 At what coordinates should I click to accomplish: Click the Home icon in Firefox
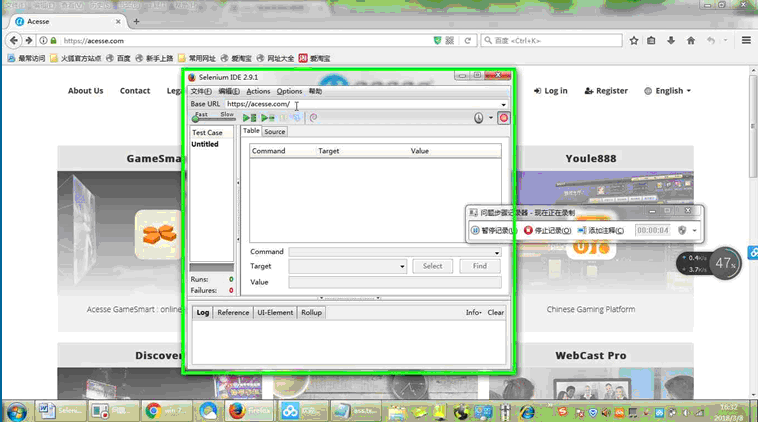(x=690, y=41)
